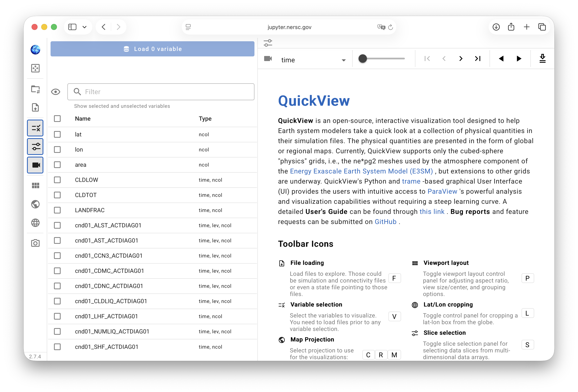Check the lon variable checkbox
This screenshot has height=392, width=578.
point(57,150)
